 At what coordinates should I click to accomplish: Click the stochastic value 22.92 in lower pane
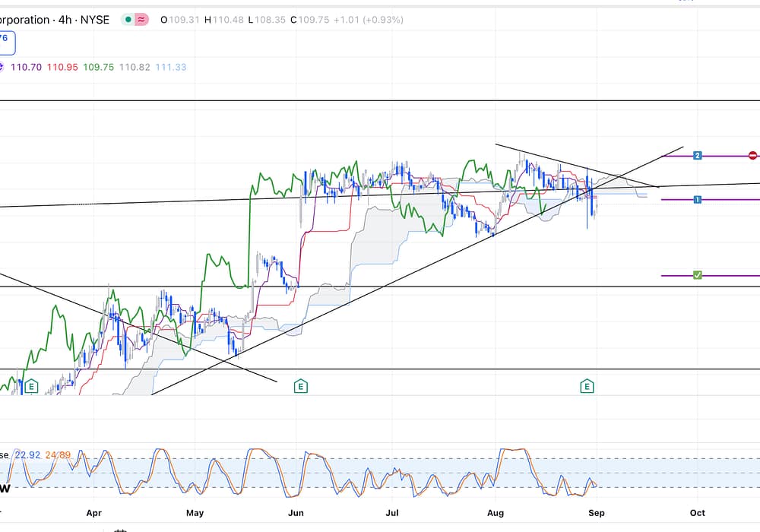coord(27,454)
